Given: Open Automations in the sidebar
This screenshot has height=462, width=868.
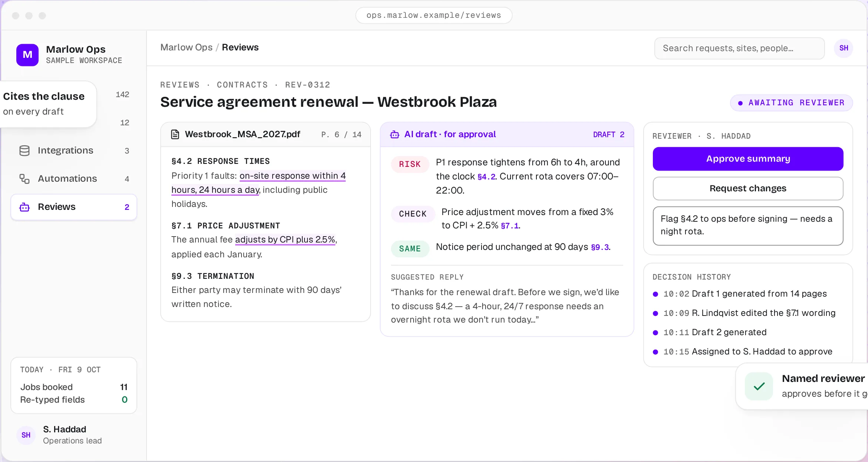Looking at the screenshot, I should (x=74, y=179).
